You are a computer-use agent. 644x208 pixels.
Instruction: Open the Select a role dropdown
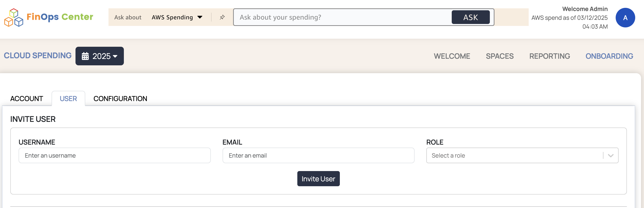click(515, 155)
